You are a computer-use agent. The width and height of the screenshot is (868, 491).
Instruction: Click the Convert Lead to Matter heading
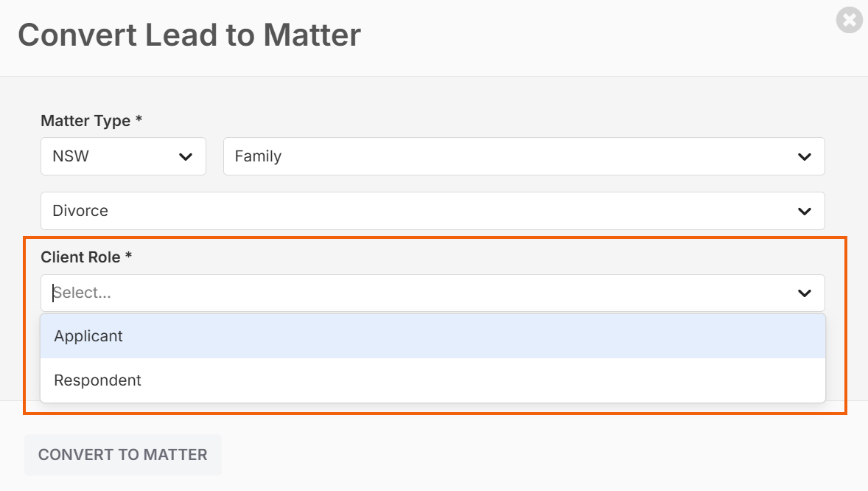pos(189,35)
